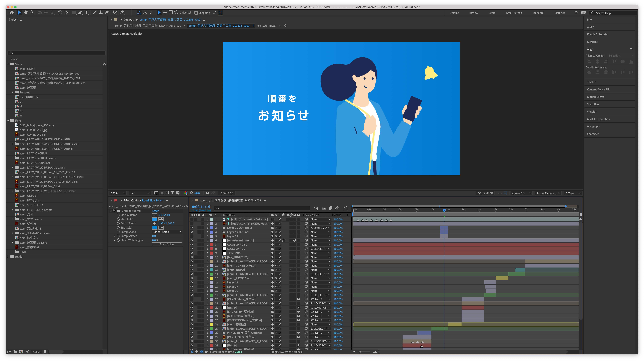The height and width of the screenshot is (361, 644).
Task: Hide the CLOSEUP POS 2 layer
Action: (x=192, y=245)
